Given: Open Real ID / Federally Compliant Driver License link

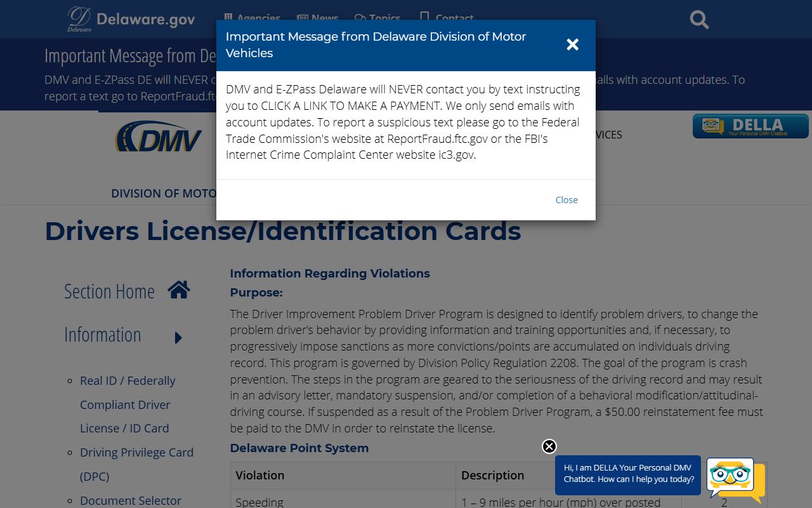Looking at the screenshot, I should click(x=128, y=404).
